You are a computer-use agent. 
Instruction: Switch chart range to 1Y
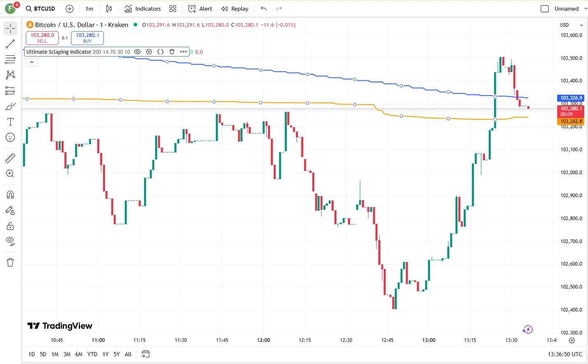105,354
